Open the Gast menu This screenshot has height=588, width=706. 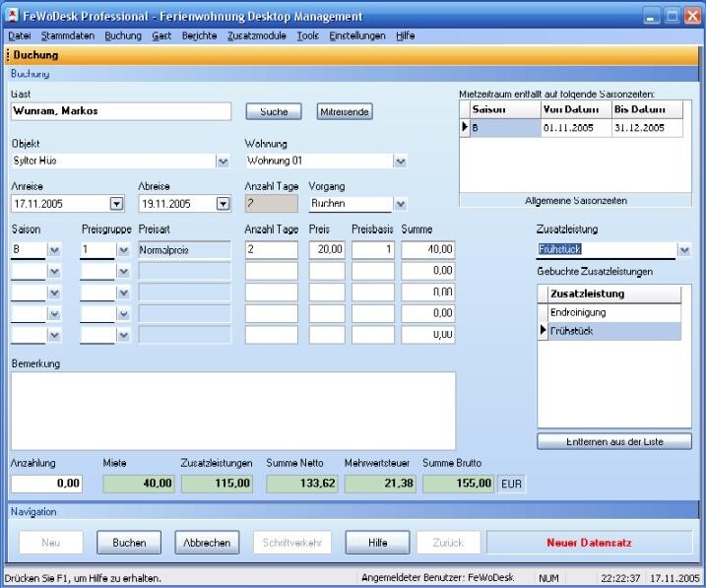pyautogui.click(x=161, y=36)
